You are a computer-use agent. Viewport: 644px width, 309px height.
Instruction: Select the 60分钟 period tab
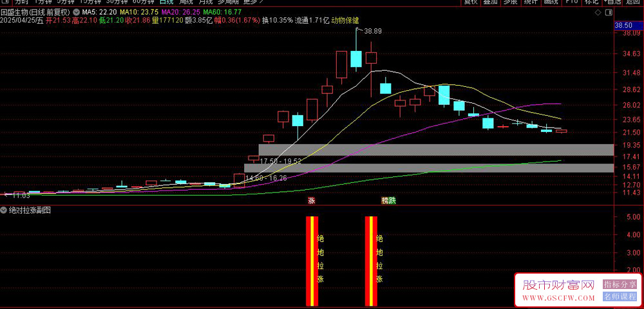tap(143, 2)
